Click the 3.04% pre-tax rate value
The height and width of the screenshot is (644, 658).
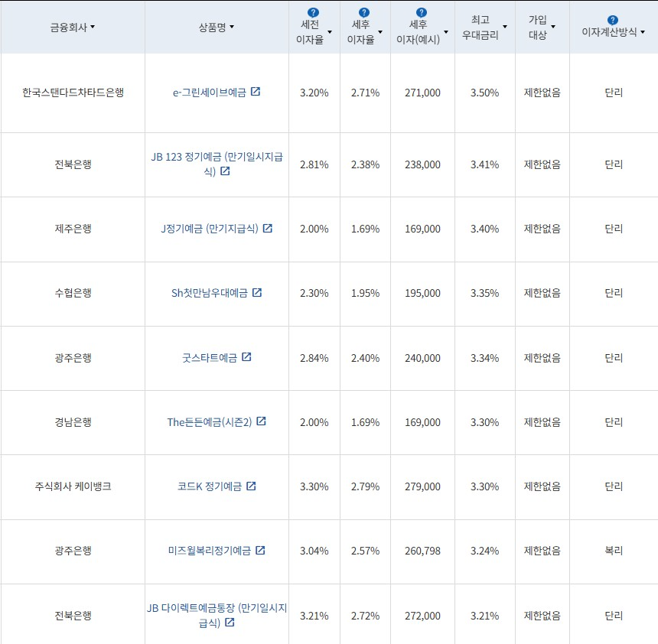(x=314, y=551)
